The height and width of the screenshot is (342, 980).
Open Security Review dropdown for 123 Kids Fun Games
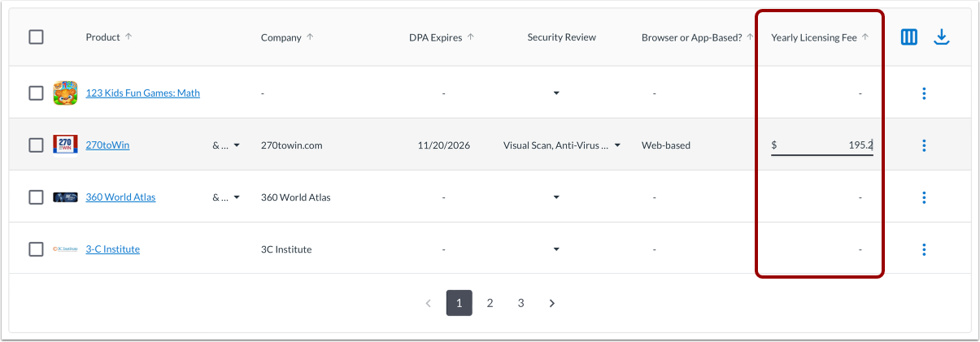point(556,93)
